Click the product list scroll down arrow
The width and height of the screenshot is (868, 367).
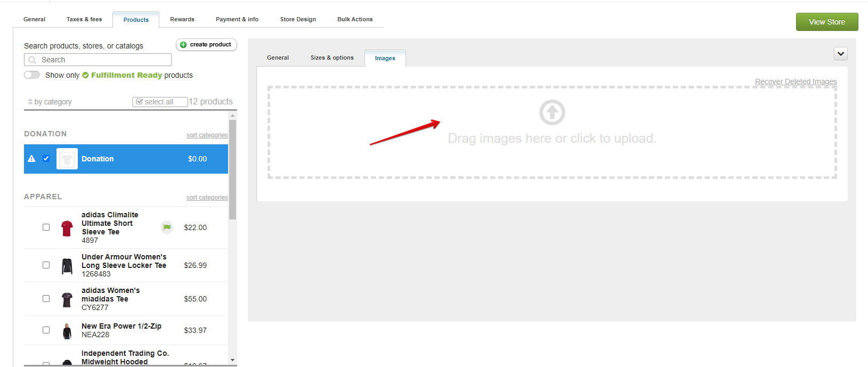pos(232,360)
